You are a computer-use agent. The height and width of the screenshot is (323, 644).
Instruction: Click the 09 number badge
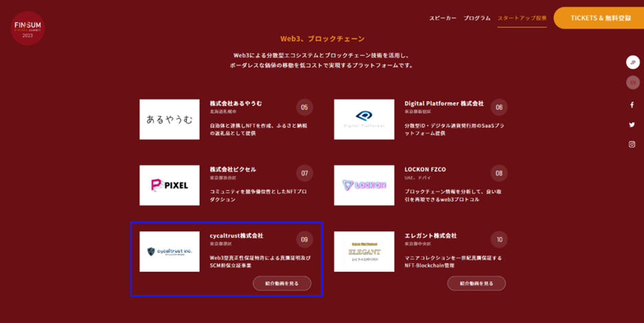pyautogui.click(x=304, y=239)
